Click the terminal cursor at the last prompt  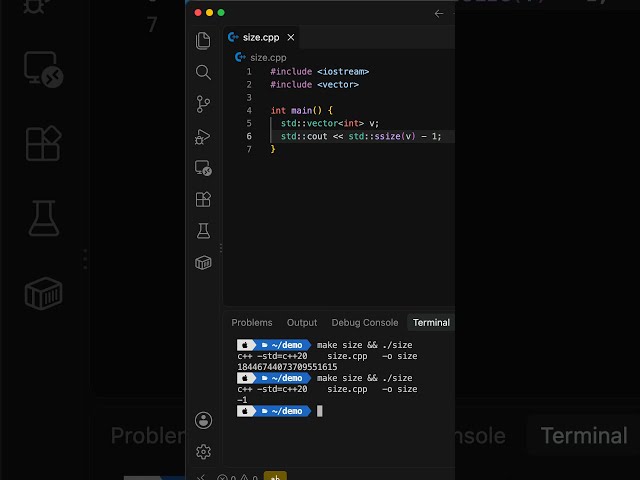[x=320, y=411]
